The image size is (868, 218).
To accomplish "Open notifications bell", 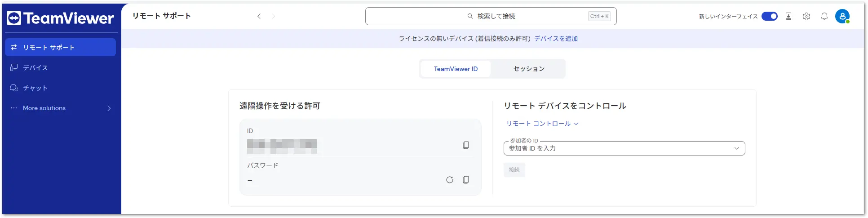I will pyautogui.click(x=824, y=16).
